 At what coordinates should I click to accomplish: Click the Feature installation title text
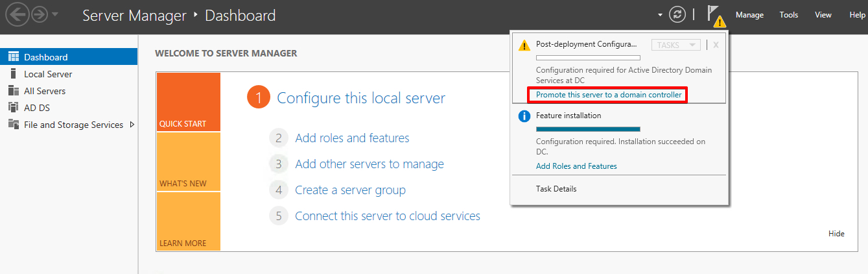569,116
